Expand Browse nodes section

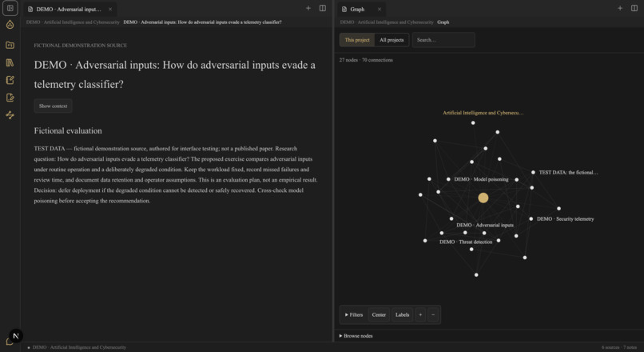[x=356, y=336]
